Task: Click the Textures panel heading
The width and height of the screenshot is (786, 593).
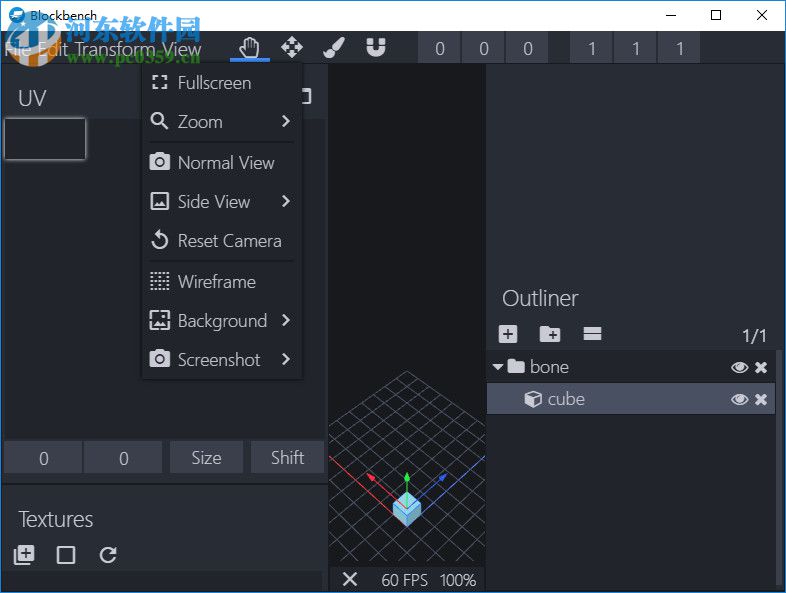Action: point(56,519)
